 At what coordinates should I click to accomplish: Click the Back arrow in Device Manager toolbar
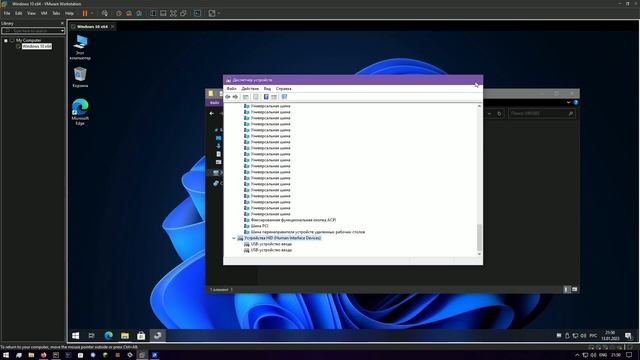tap(228, 97)
